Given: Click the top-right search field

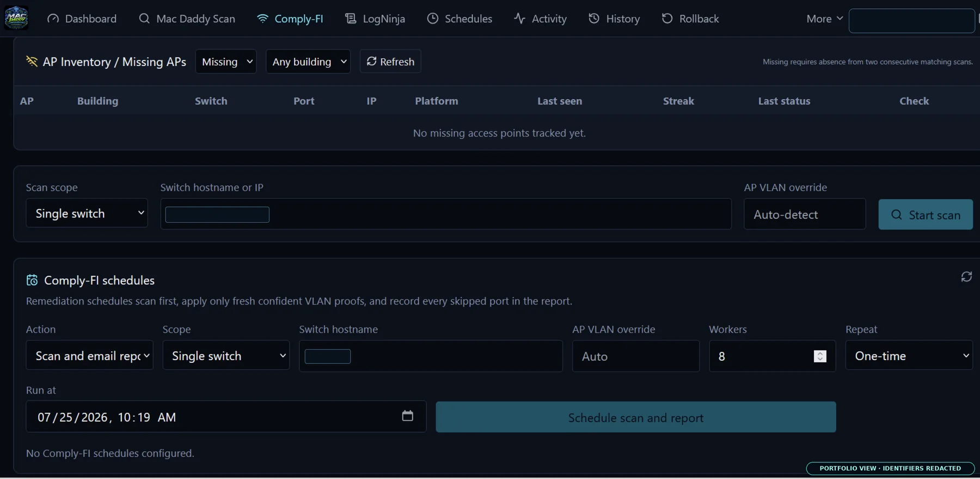Looking at the screenshot, I should click(x=911, y=21).
